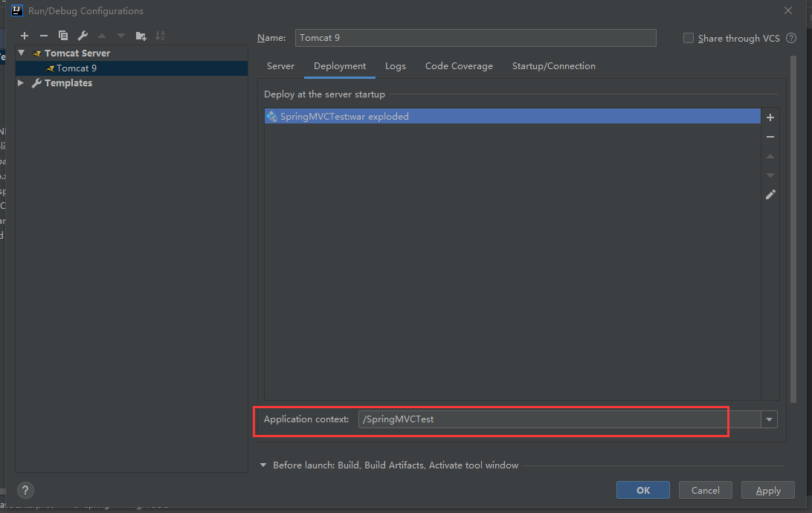Click inside the Name input field
The image size is (812, 513).
476,37
